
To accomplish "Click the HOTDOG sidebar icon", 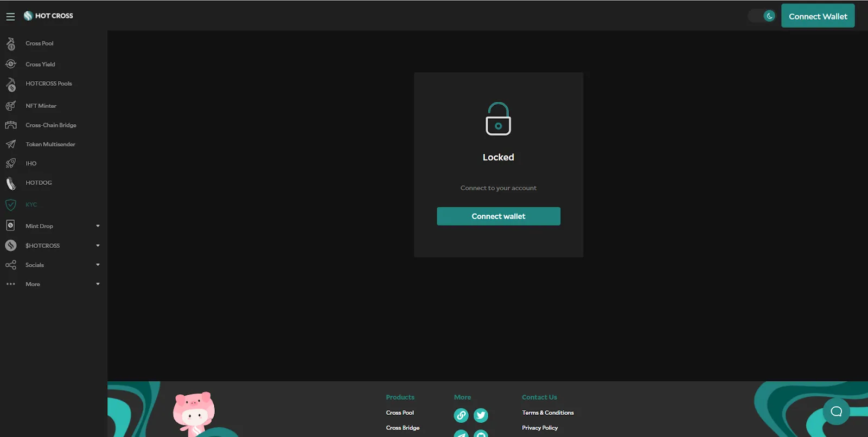I will click(x=11, y=184).
